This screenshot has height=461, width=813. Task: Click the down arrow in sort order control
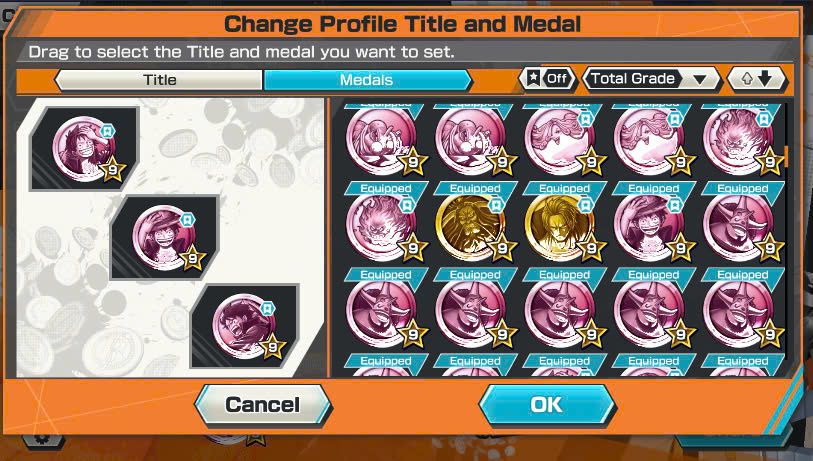point(765,78)
